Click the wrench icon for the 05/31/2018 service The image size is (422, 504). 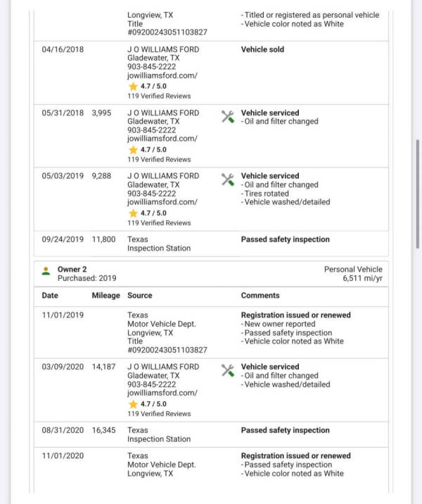[228, 117]
